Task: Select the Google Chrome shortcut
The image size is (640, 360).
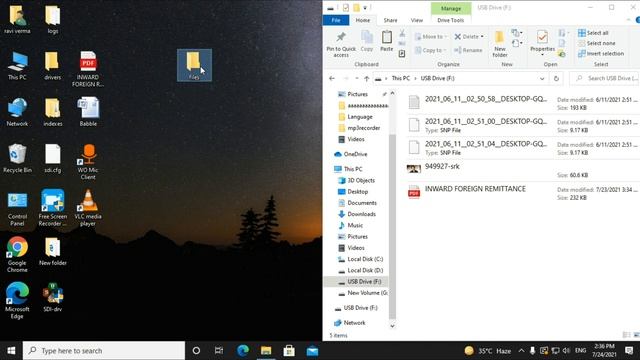Action: [17, 255]
